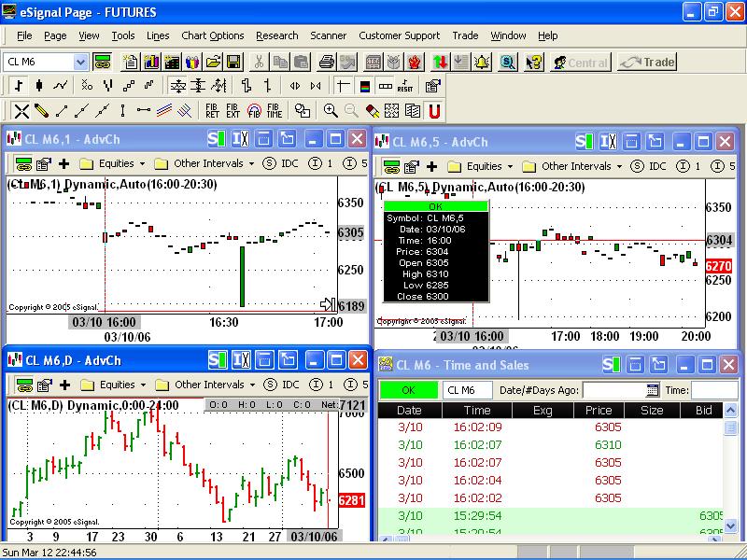This screenshot has height=560, width=747.
Task: Click the Central button
Action: pyautogui.click(x=580, y=63)
